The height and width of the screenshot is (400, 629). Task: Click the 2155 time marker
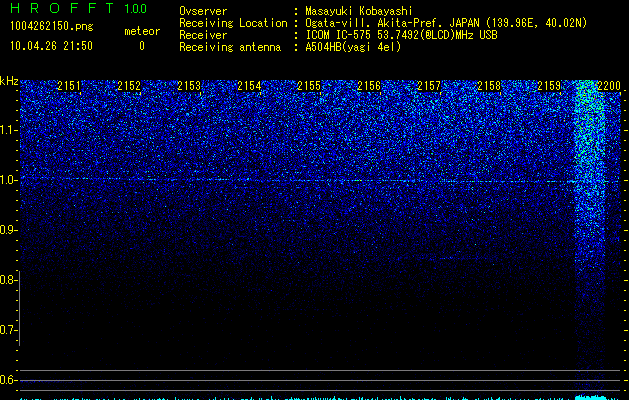click(x=309, y=86)
